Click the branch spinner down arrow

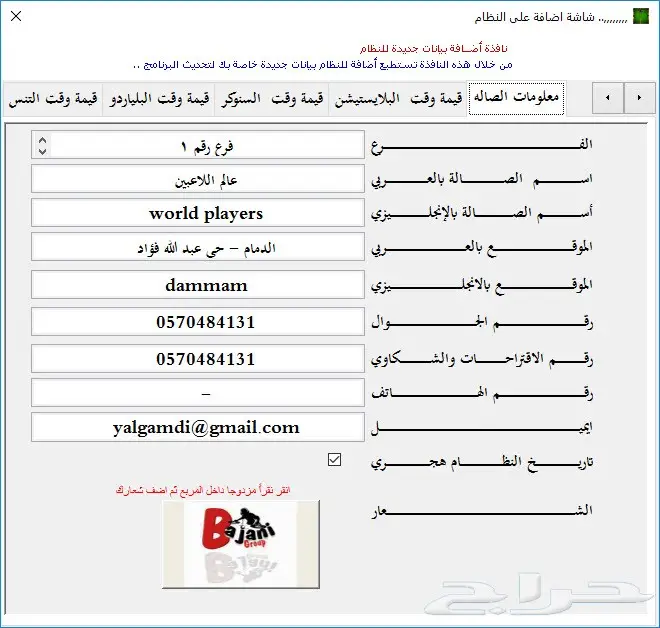tap(43, 151)
